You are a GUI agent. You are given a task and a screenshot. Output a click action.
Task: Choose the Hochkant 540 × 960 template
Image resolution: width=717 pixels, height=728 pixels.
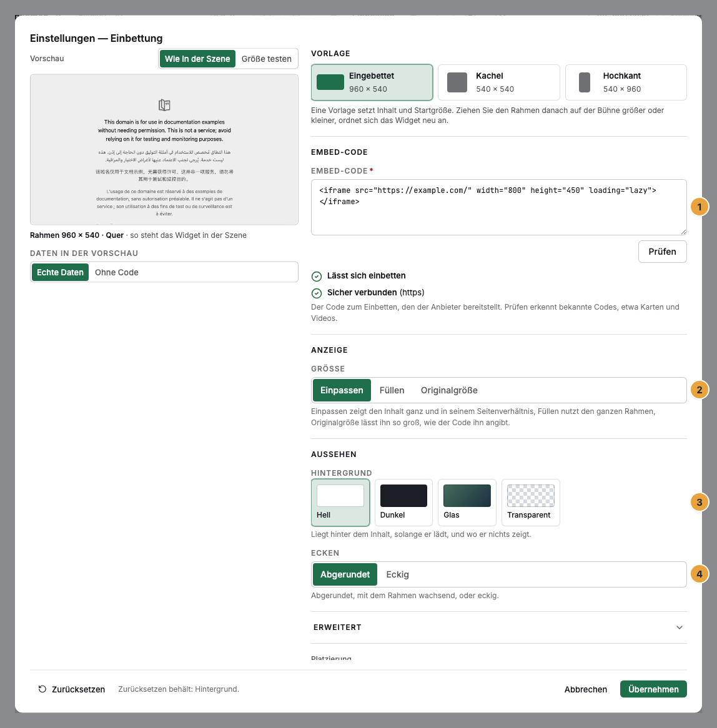click(626, 82)
